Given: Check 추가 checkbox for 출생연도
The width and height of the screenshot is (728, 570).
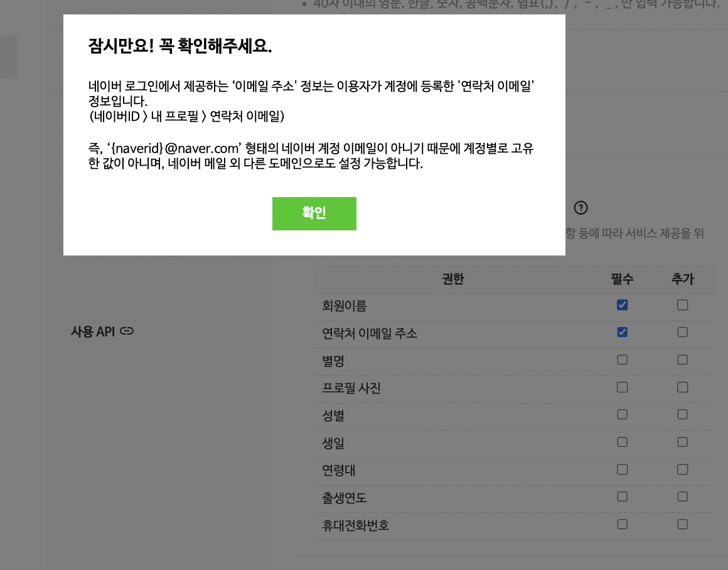Looking at the screenshot, I should (x=683, y=497).
